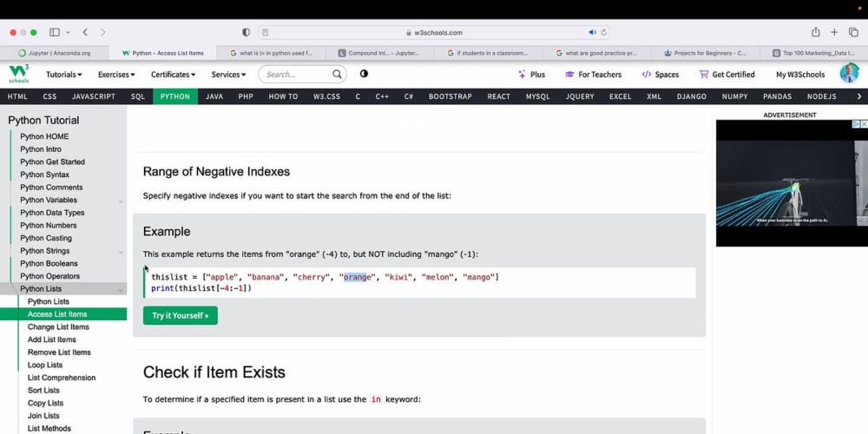Expand Safari sidebar dropdown chevron
Screen dimensions: 868x434
pyautogui.click(x=68, y=33)
